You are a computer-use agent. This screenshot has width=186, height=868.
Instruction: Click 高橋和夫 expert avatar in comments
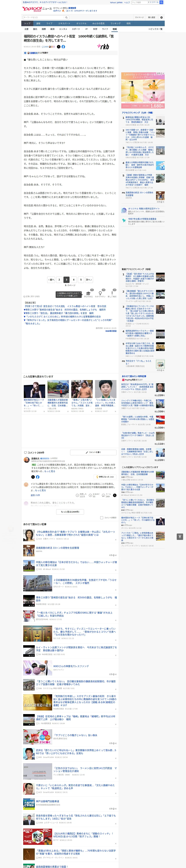pyautogui.click(x=26, y=460)
